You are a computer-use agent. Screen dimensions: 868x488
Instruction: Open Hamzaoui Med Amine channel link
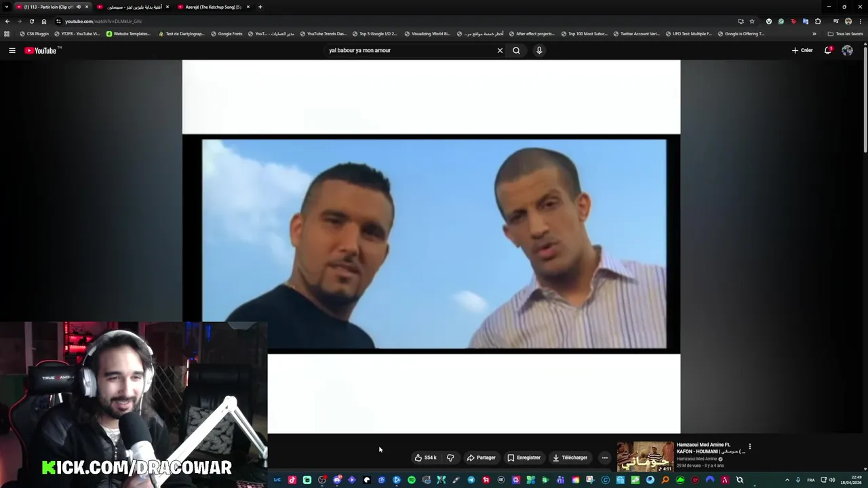pyautogui.click(x=696, y=459)
